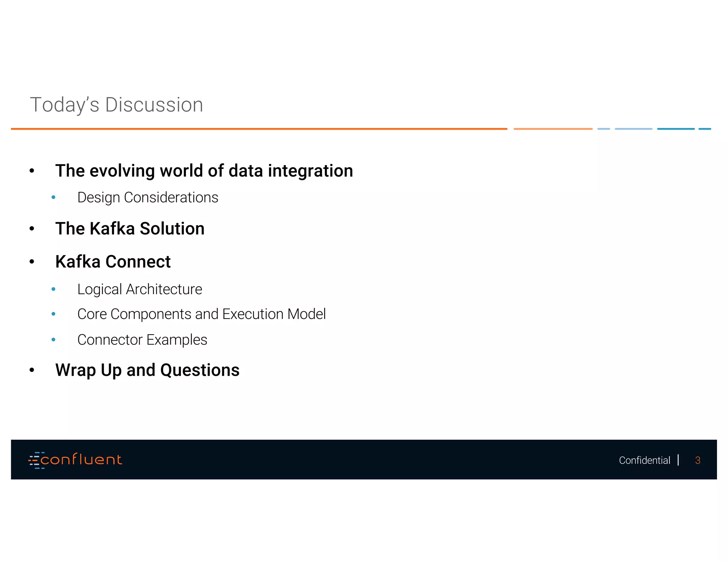Click the black bullet before Kafka Connect
The height and width of the screenshot is (562, 728).
coord(32,262)
